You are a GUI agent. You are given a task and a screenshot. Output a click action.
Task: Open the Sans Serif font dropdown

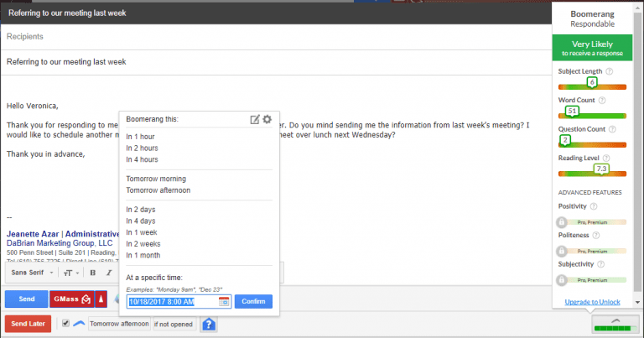point(32,273)
